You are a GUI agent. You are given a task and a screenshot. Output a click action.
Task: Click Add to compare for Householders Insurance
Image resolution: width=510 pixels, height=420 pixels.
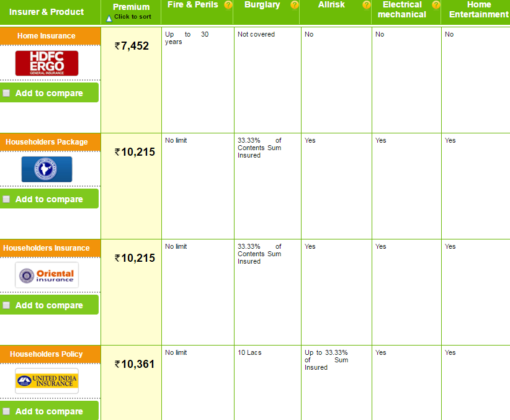point(49,305)
